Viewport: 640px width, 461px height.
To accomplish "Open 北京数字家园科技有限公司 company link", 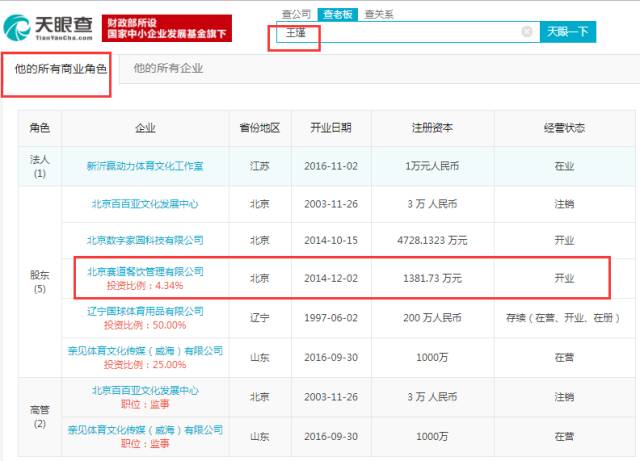I will pos(145,240).
